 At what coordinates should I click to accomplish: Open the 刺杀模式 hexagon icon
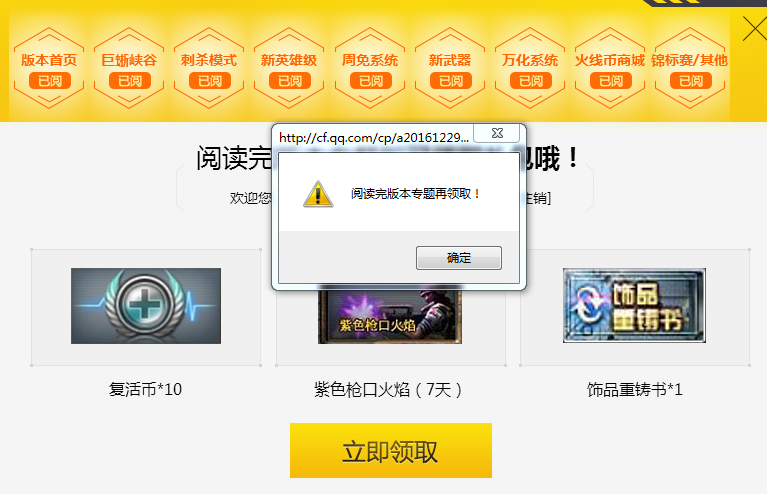click(209, 68)
